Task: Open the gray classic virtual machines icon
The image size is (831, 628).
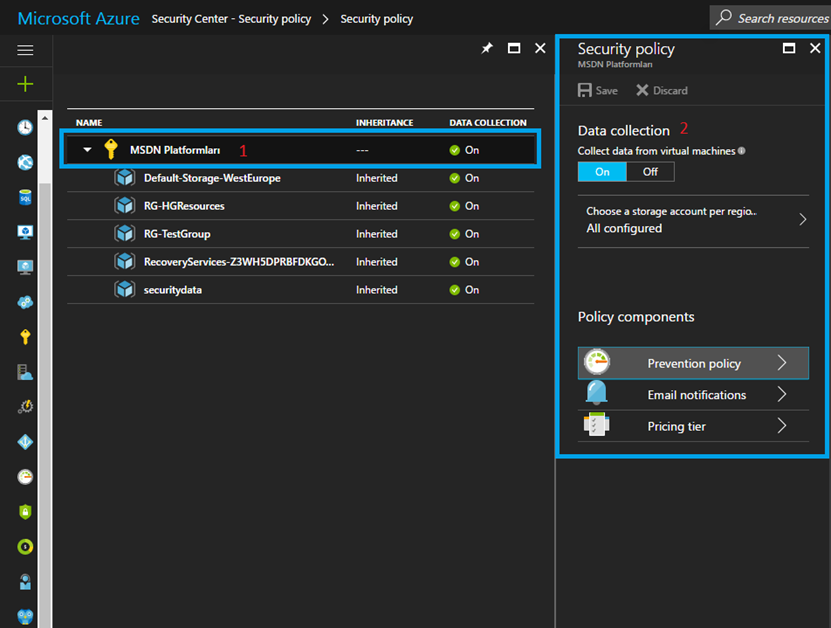Action: (25, 267)
